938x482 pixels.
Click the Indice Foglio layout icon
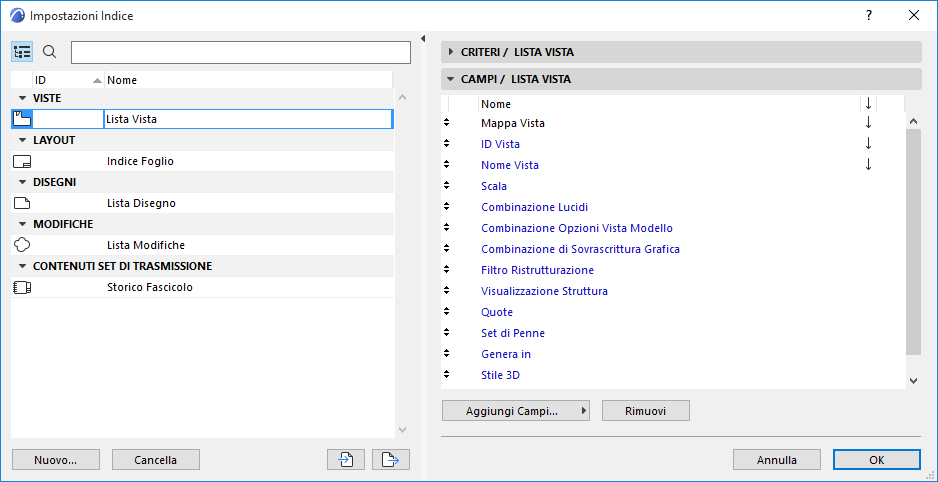coord(22,161)
